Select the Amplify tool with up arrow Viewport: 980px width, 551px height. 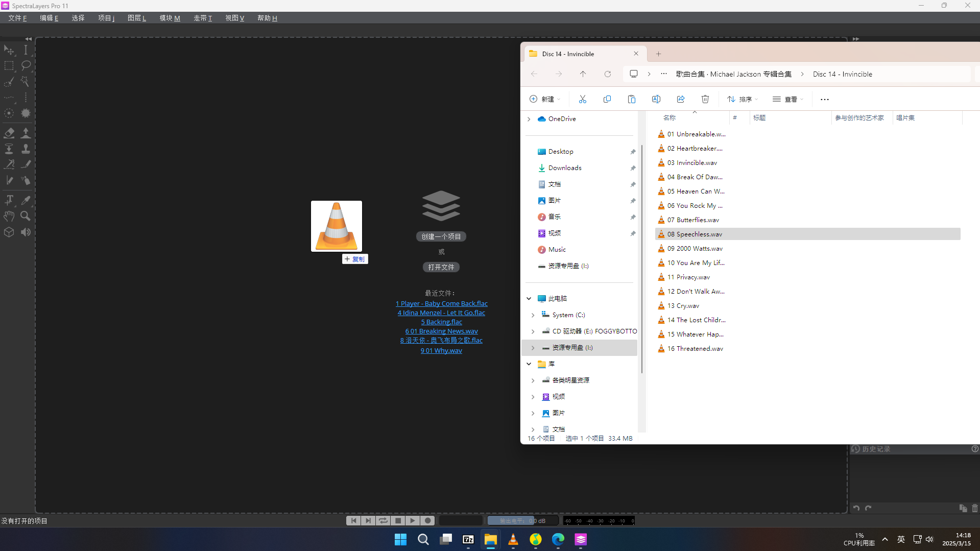tap(26, 133)
